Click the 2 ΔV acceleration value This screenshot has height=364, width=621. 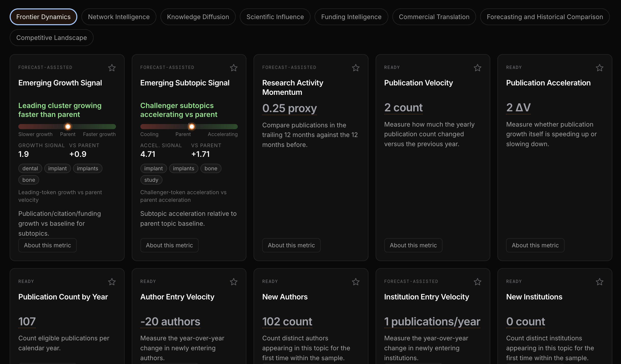pos(518,108)
